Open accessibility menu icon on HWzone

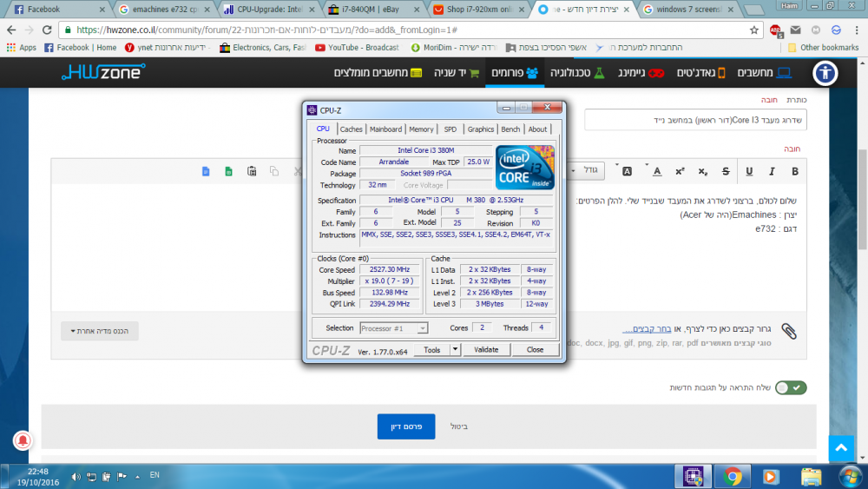(825, 73)
